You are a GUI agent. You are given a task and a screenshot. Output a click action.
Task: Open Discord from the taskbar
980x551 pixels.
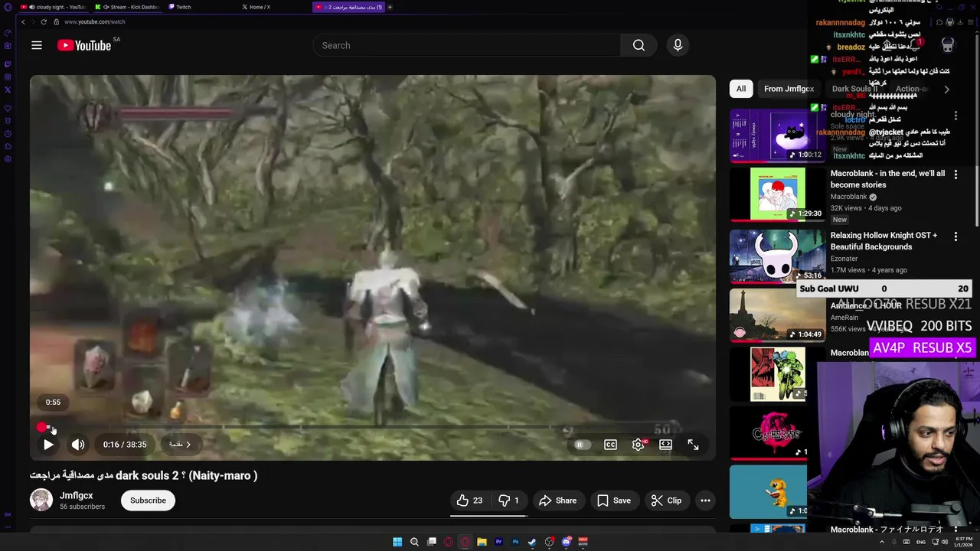coord(567,542)
